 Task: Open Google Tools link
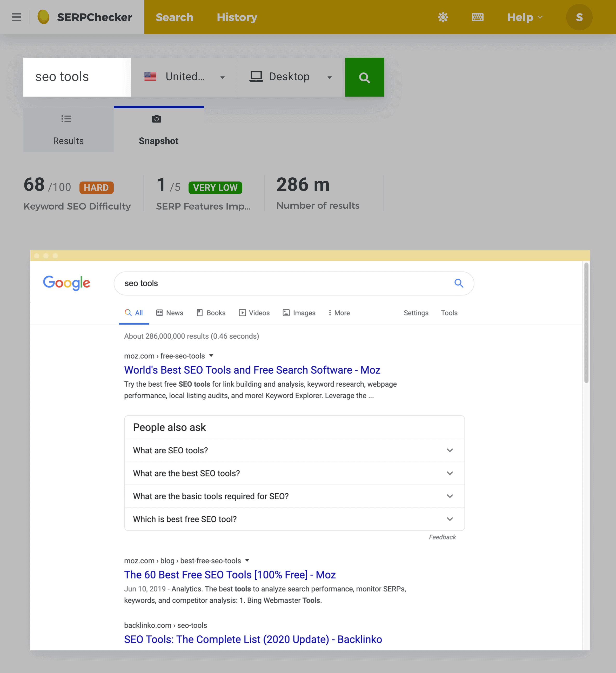point(449,313)
